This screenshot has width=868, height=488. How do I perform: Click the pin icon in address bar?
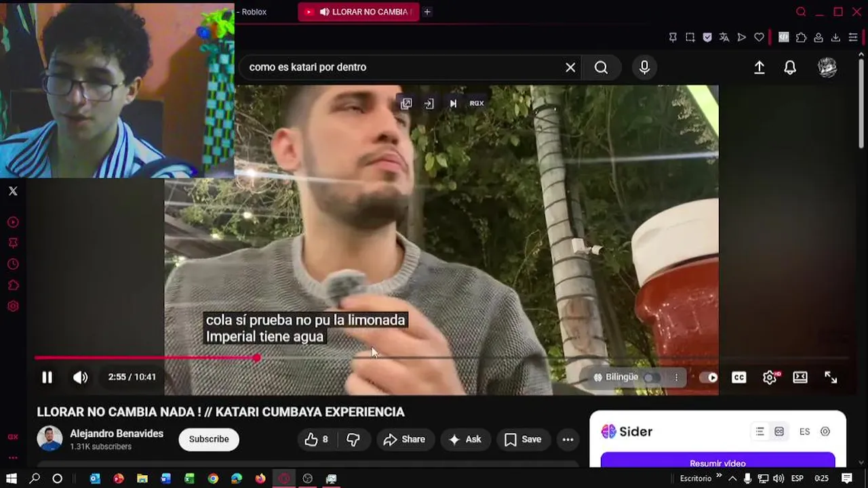(673, 37)
